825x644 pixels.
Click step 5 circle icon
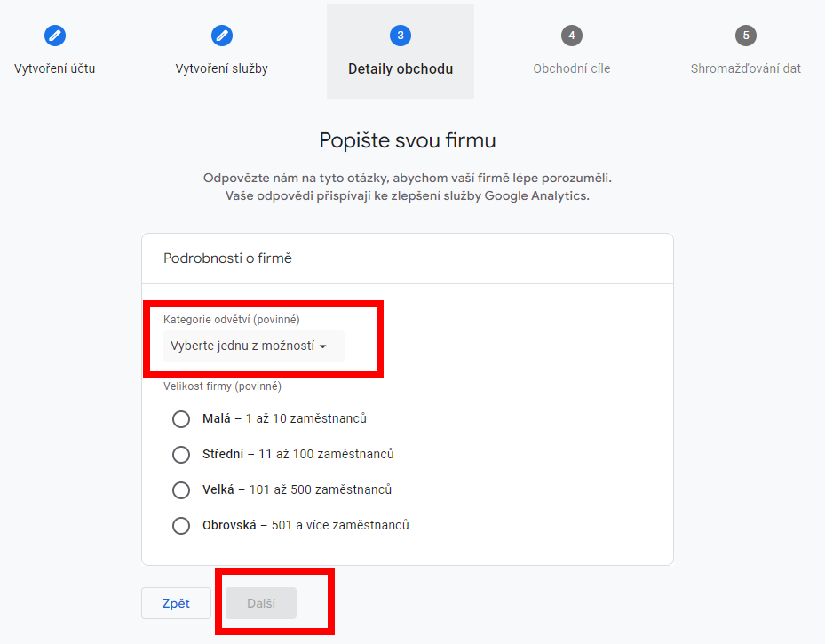[x=746, y=36]
